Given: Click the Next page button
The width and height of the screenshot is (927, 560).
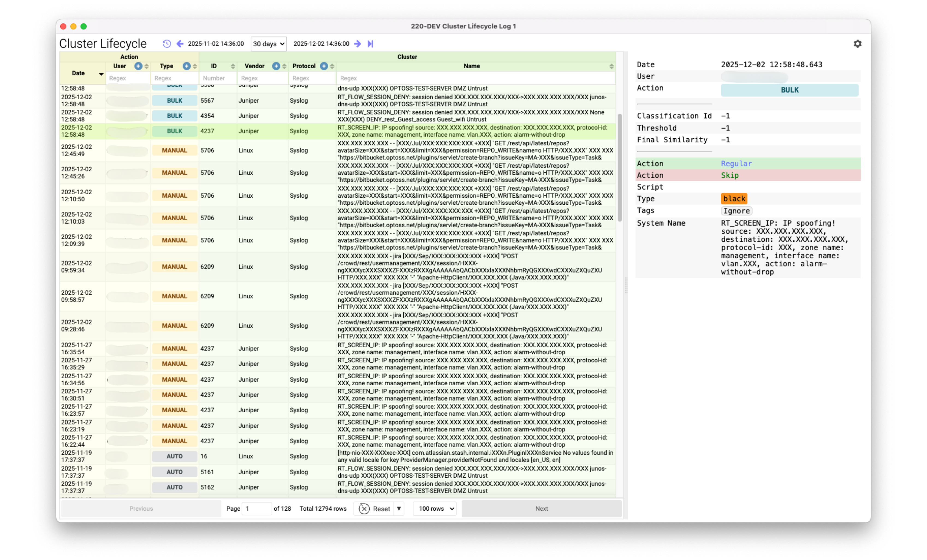Looking at the screenshot, I should pyautogui.click(x=541, y=508).
